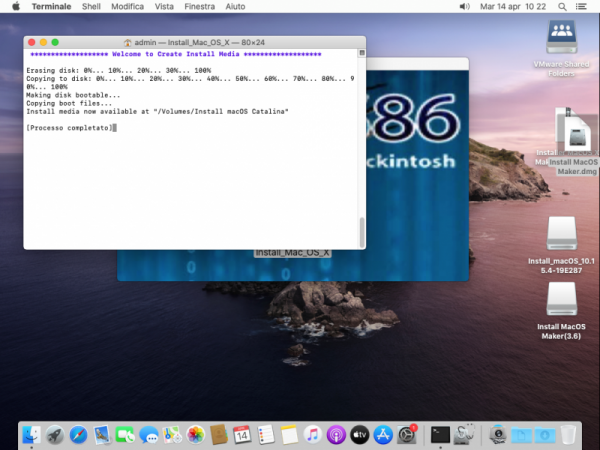
Task: Open the Modifica menu
Action: coord(127,7)
